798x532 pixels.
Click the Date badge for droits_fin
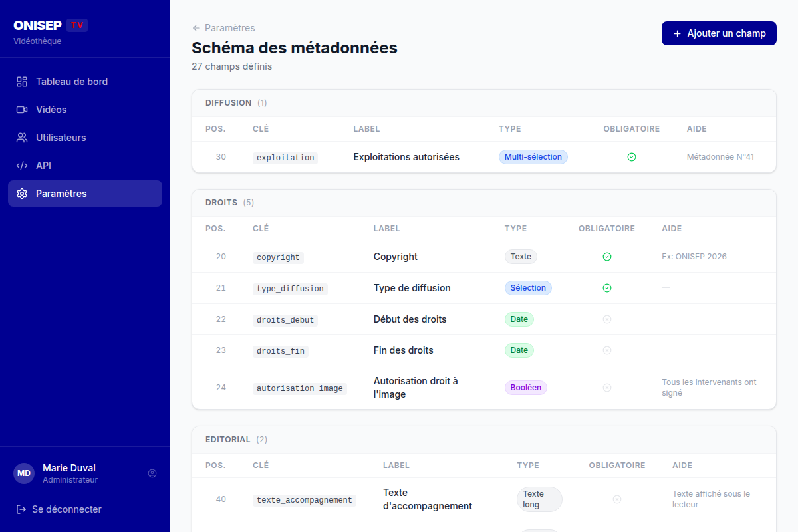tap(519, 350)
